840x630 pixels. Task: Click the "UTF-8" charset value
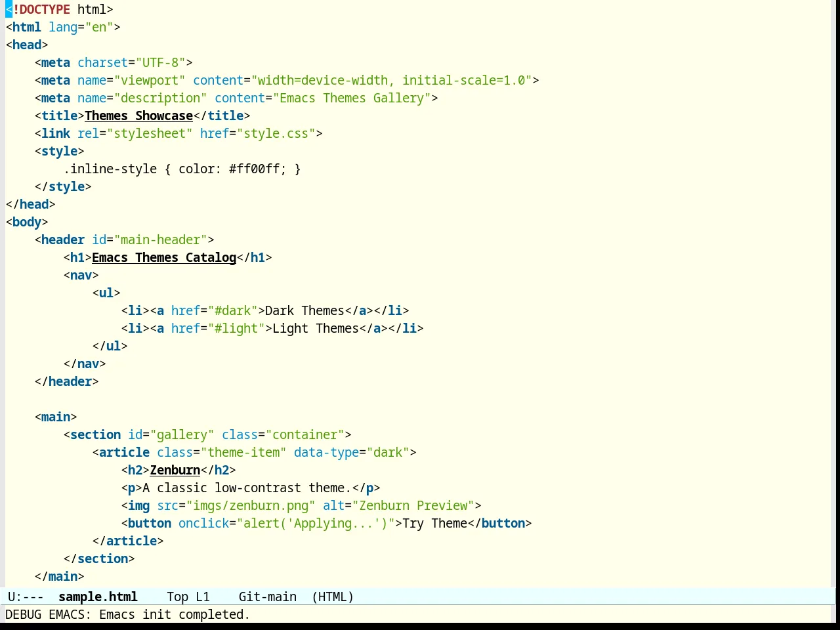point(160,62)
